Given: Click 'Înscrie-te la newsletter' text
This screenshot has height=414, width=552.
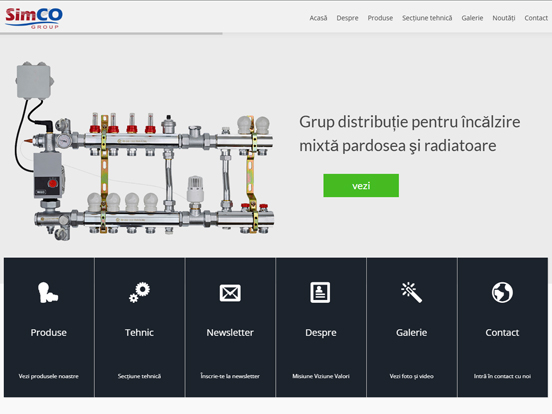Looking at the screenshot, I should tap(230, 376).
